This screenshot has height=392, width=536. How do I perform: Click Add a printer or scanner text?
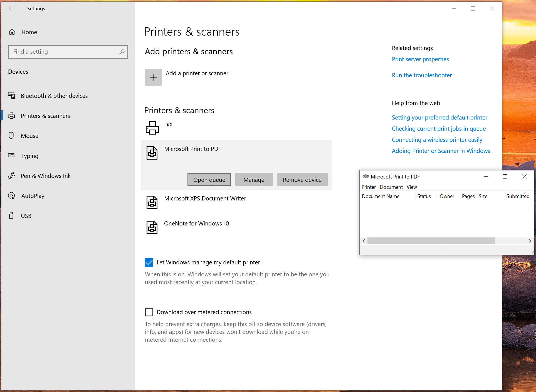pyautogui.click(x=197, y=73)
